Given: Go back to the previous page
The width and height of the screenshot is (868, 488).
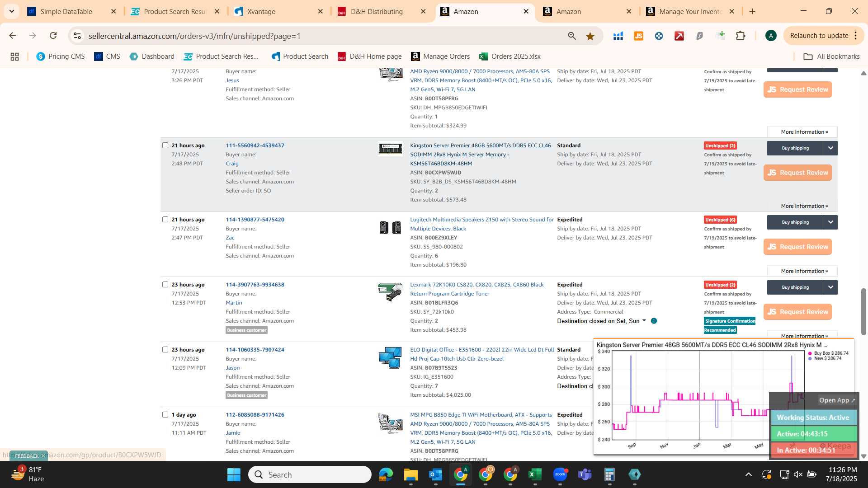Looking at the screenshot, I should [x=13, y=36].
